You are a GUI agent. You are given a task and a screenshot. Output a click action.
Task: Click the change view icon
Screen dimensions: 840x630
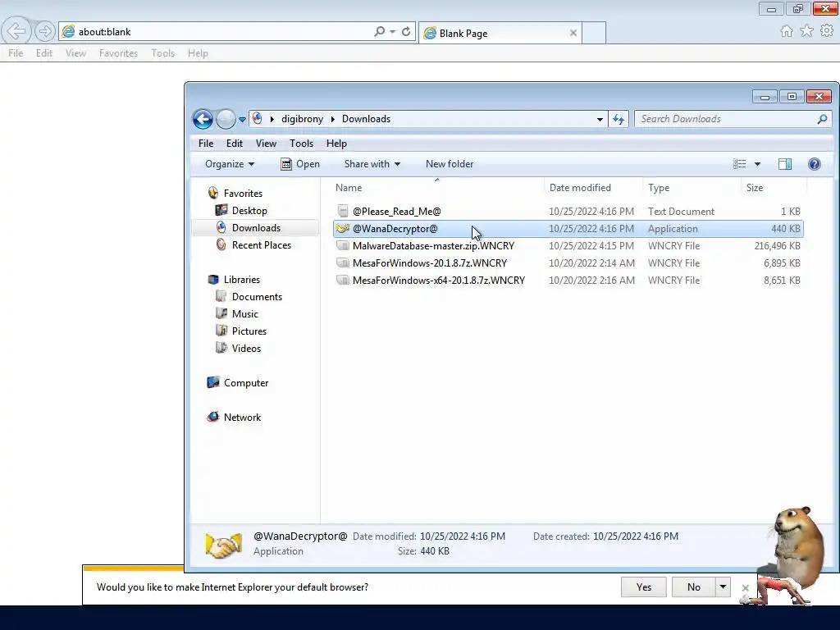tap(739, 164)
